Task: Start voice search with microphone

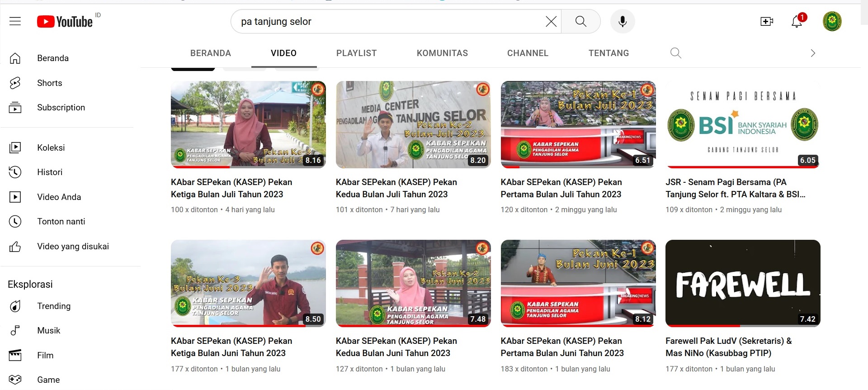Action: [623, 21]
